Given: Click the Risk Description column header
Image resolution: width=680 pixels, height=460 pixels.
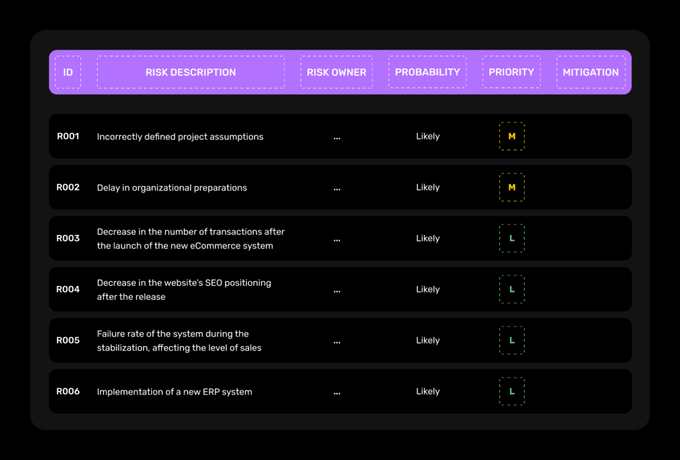Looking at the screenshot, I should point(190,72).
